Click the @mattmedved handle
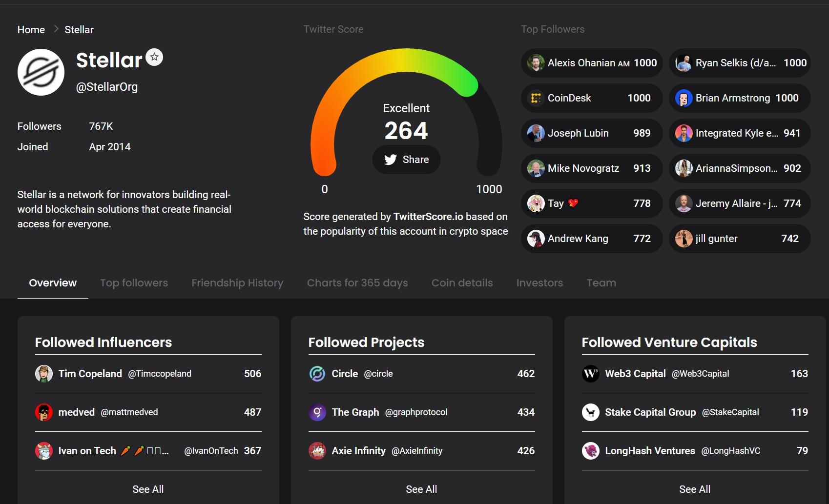 (x=129, y=412)
